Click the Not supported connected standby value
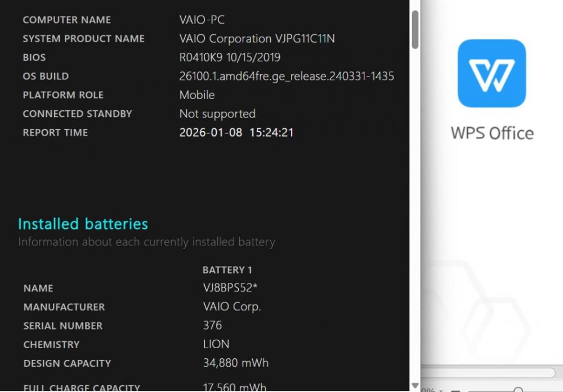Screen dimensions: 563x392 pyautogui.click(x=217, y=114)
